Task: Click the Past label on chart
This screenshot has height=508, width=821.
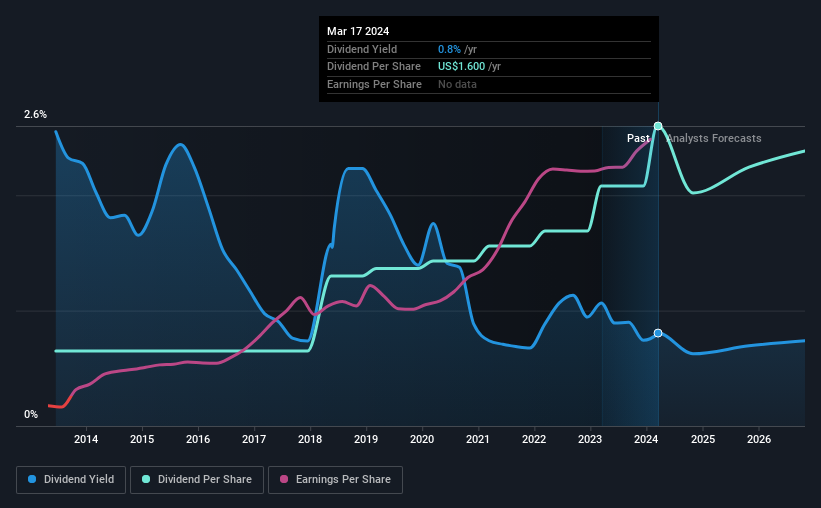Action: pos(638,138)
